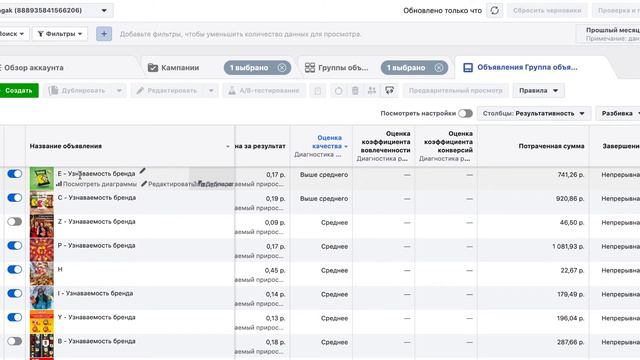Screen dimensions: 640x360
Task: Open 'Посмотреть диаграммы' for ad E
Action: [97, 184]
